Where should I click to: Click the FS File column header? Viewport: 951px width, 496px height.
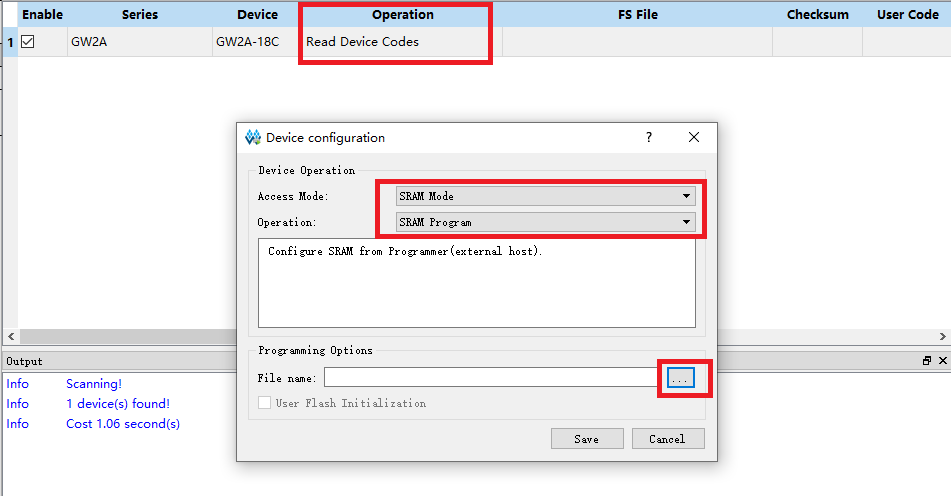coord(637,15)
